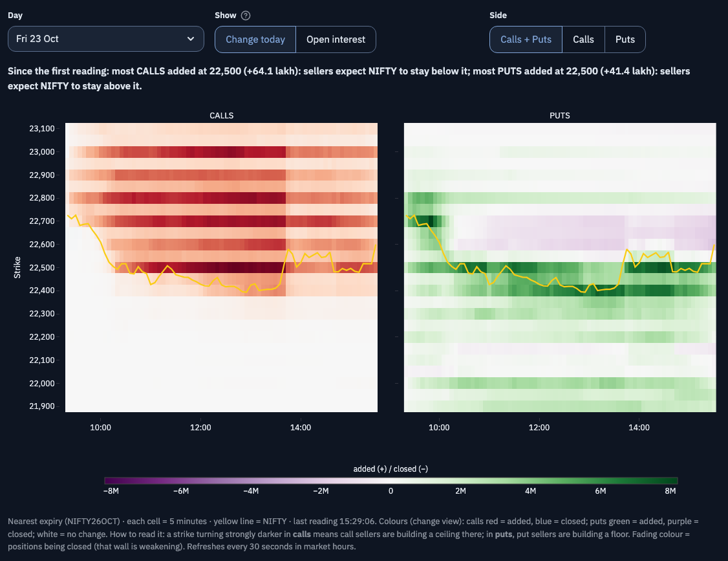The width and height of the screenshot is (728, 561).
Task: Show only Calls side
Action: click(583, 39)
